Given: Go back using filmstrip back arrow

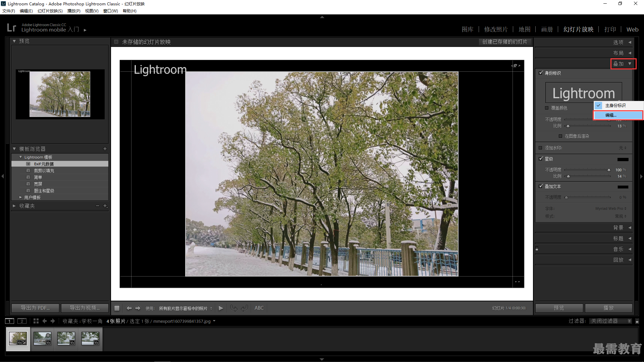Looking at the screenshot, I should click(x=45, y=321).
